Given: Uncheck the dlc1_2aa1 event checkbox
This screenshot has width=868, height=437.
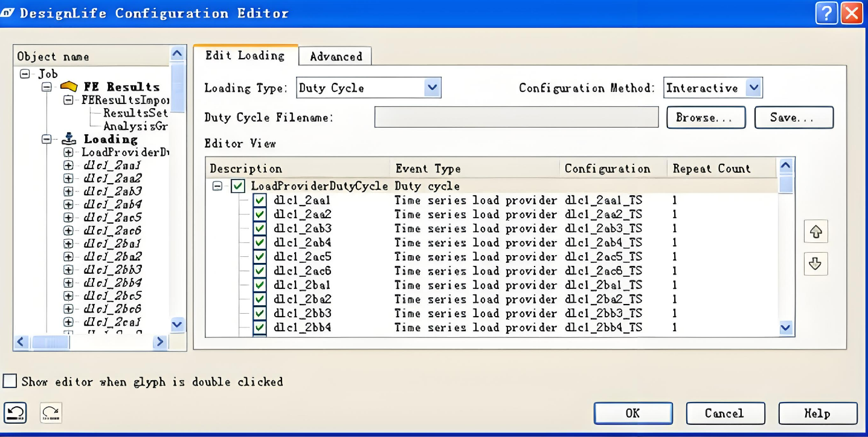Looking at the screenshot, I should coord(260,200).
